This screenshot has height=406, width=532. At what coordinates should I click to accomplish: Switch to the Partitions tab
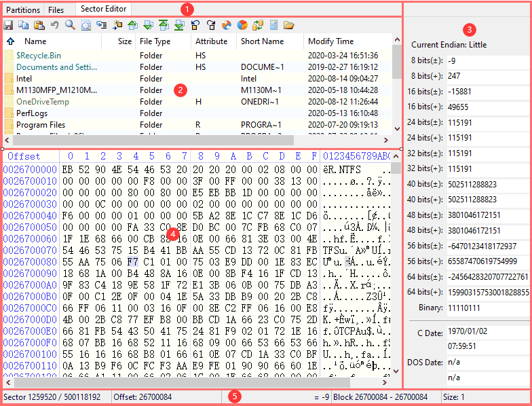click(23, 10)
